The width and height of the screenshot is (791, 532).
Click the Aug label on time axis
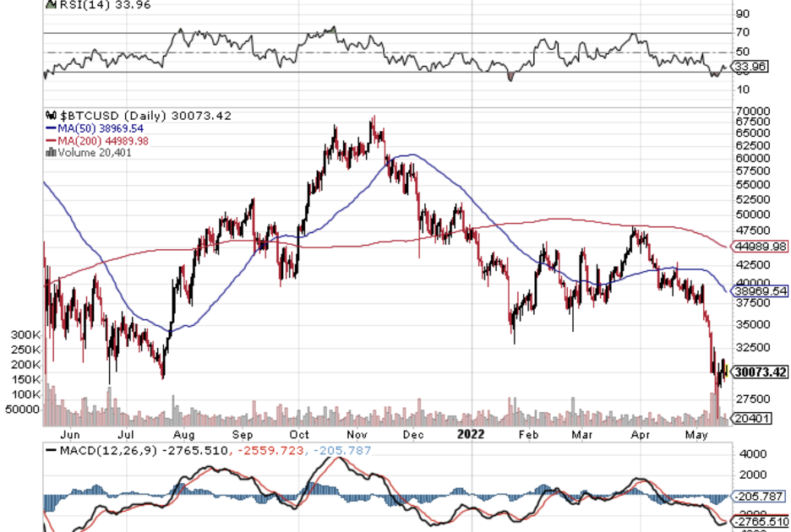(183, 433)
